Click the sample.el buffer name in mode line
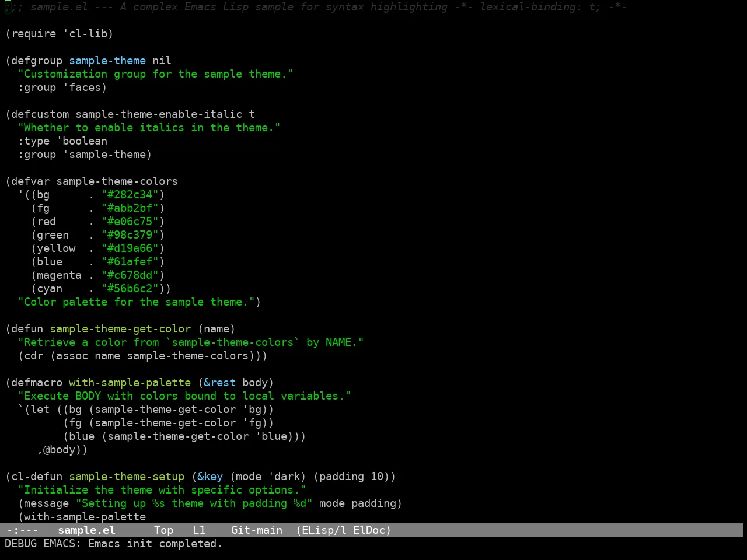 [86, 530]
